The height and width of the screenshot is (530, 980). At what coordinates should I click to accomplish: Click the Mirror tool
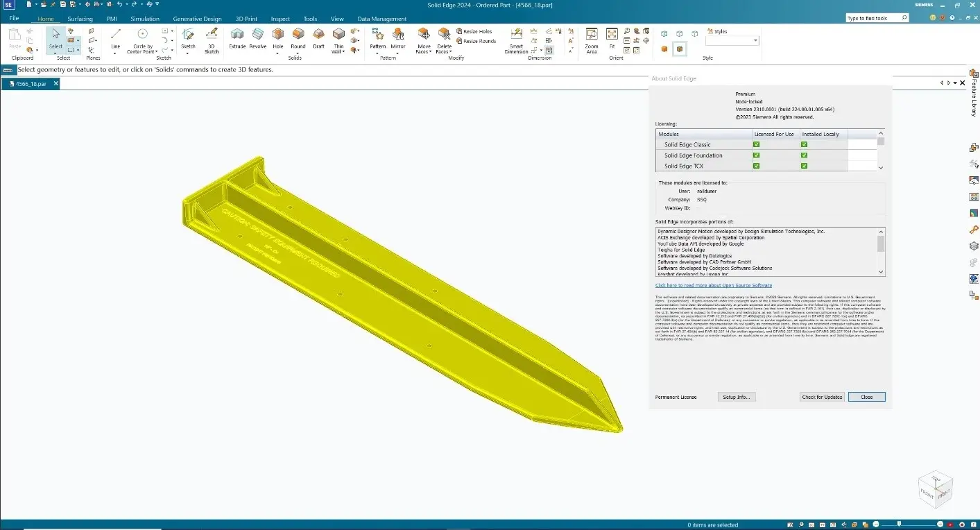click(x=398, y=40)
